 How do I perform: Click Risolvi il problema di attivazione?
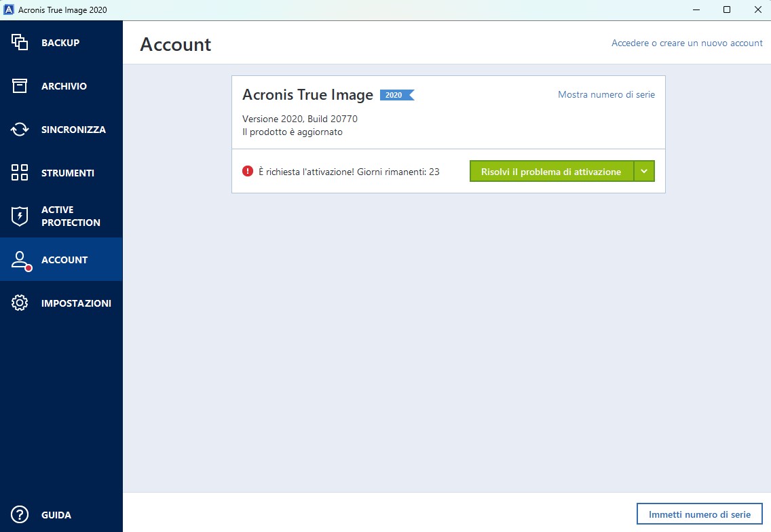coord(551,171)
